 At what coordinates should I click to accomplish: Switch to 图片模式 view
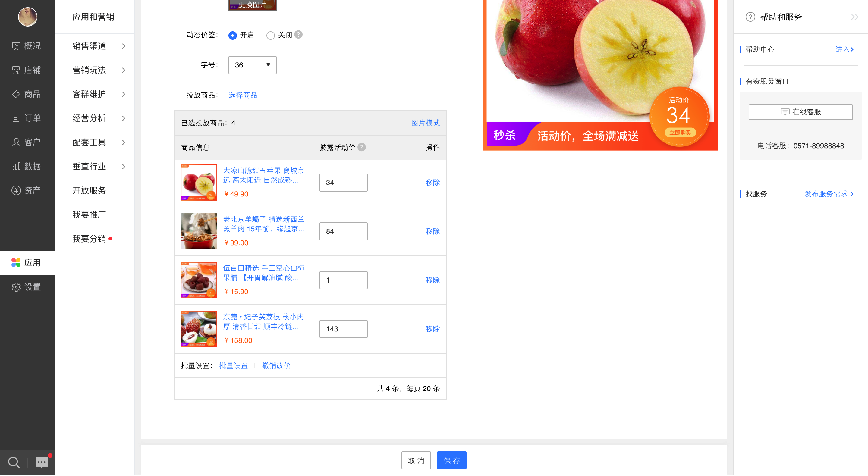pyautogui.click(x=425, y=123)
